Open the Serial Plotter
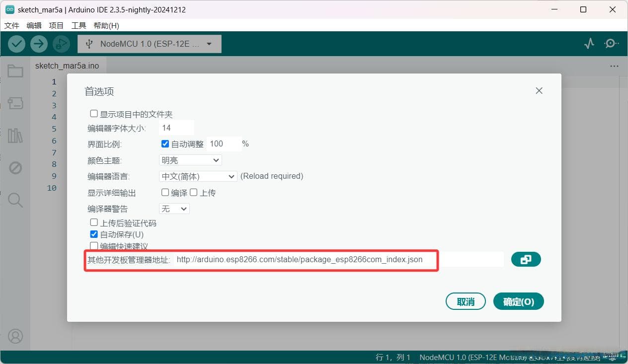 (589, 44)
